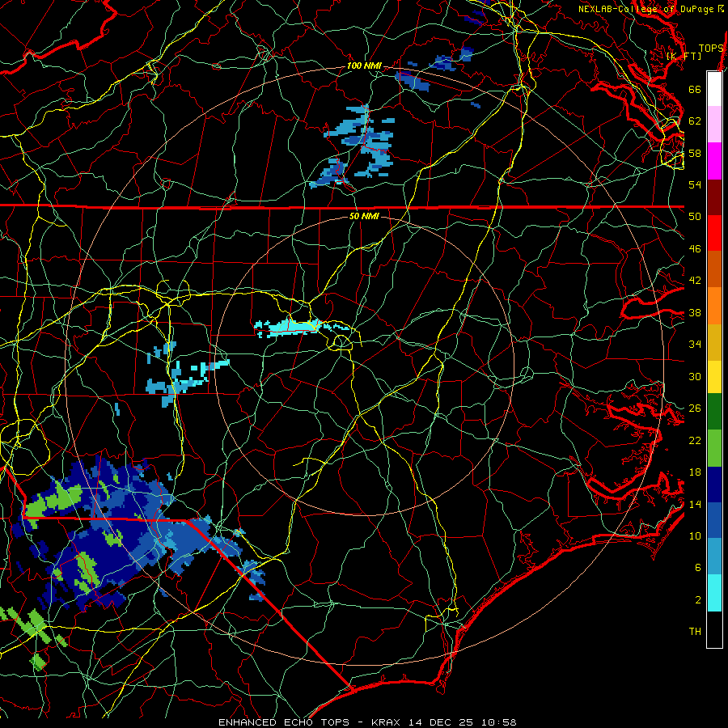
Task: Click the "50 NMI" range ring label
Action: point(364,216)
